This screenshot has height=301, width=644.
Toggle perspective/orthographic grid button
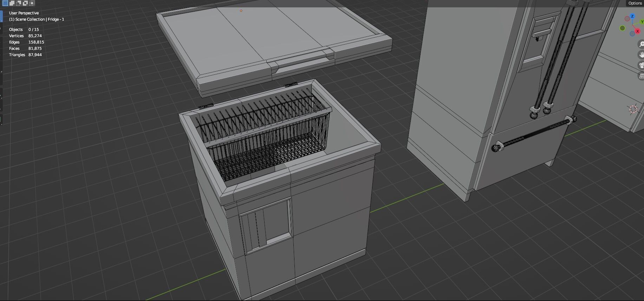click(x=641, y=76)
